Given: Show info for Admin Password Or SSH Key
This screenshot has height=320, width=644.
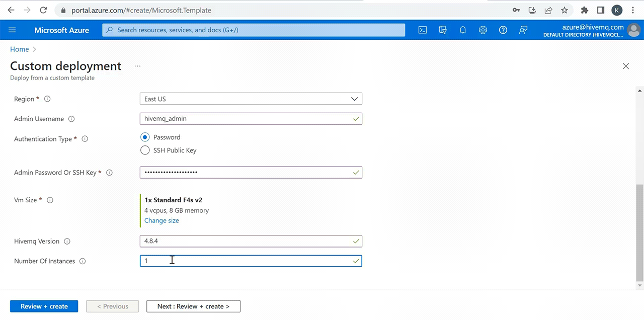Looking at the screenshot, I should [x=109, y=173].
